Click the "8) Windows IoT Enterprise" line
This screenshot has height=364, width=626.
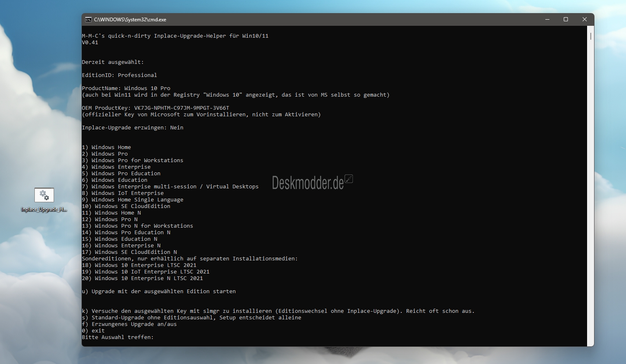pos(123,193)
